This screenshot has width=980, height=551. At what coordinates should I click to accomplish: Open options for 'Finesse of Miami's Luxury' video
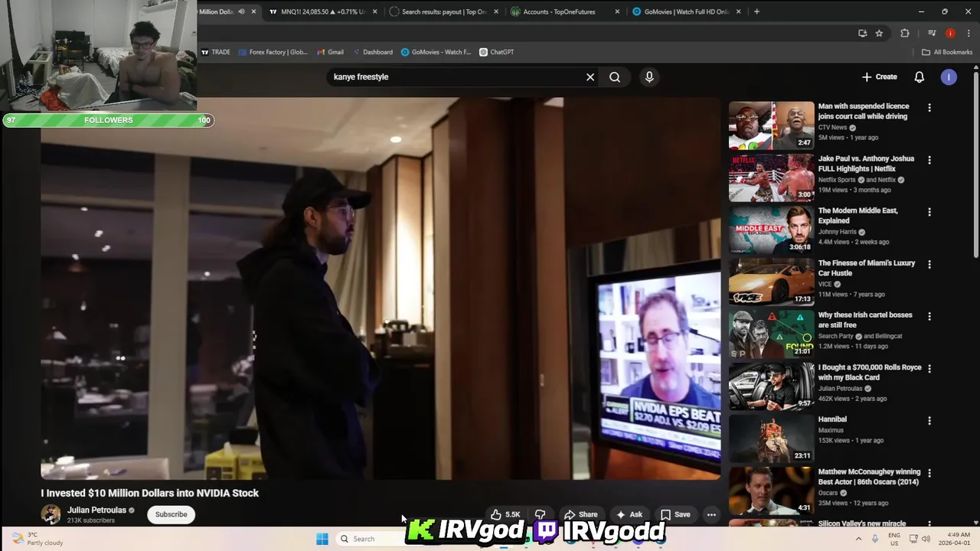point(929,264)
